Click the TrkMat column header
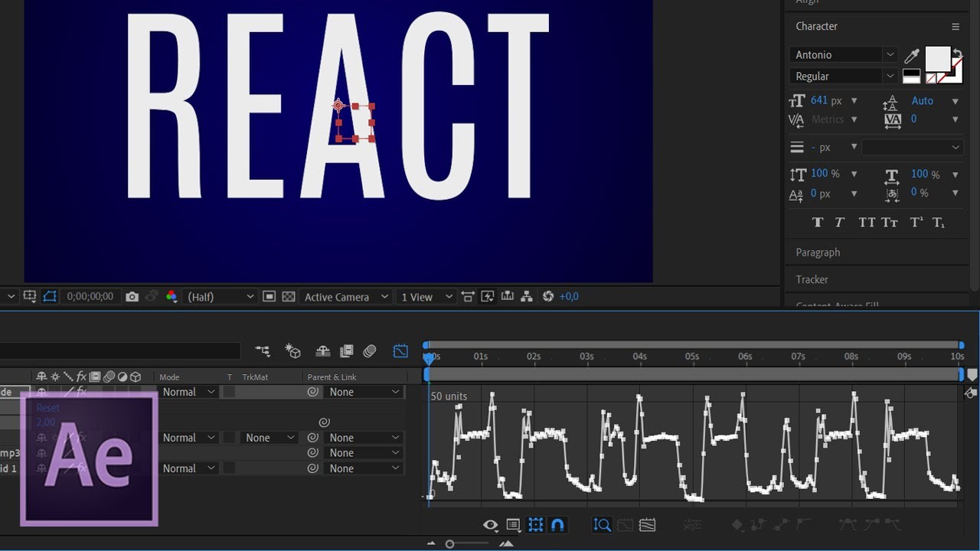Screen dimensions: 980x551 tap(256, 377)
